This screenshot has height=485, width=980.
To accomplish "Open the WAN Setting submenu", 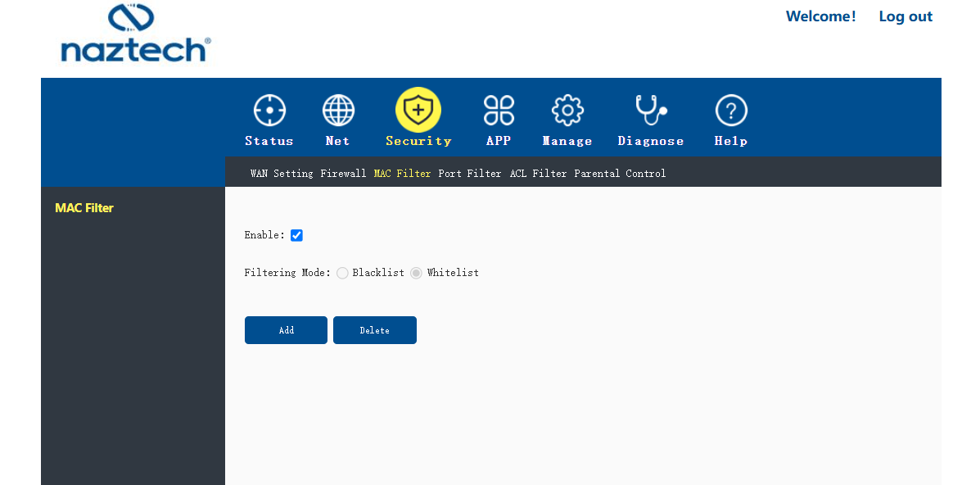I will [x=282, y=174].
